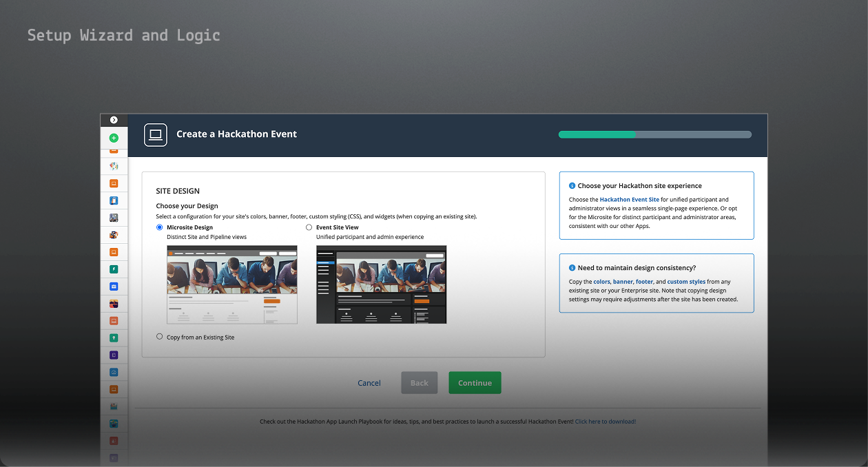Click the footer link in consistency tip

644,282
